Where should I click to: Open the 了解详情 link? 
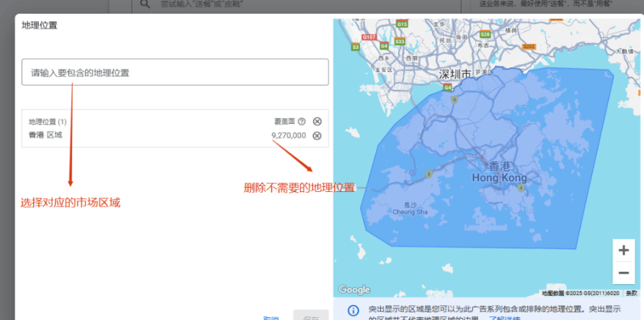tap(505, 317)
